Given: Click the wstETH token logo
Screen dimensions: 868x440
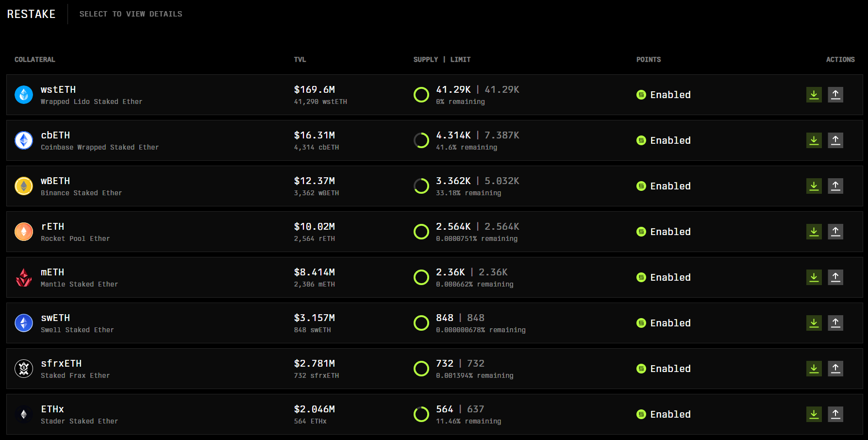Looking at the screenshot, I should coord(24,95).
